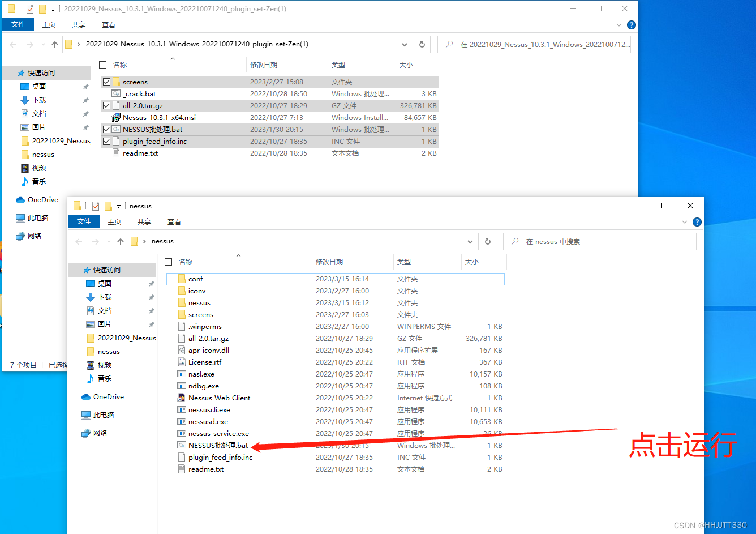Select 快速访问 in nessus window sidebar

tap(106, 270)
